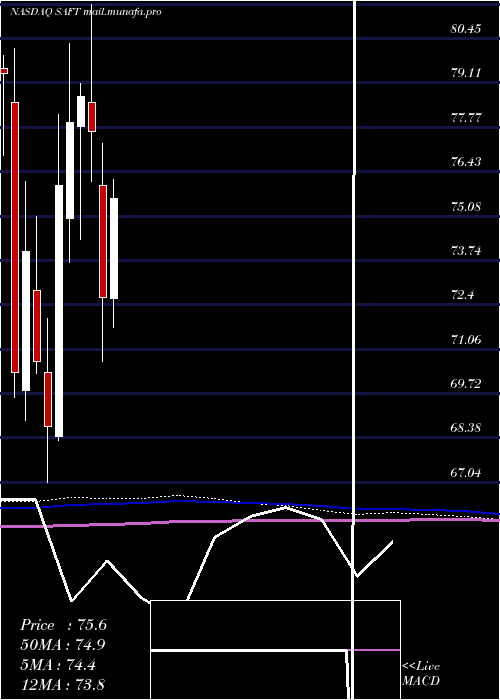Click the 79.11 price axis label
Viewport: 500px width, 700px height.
(466, 73)
